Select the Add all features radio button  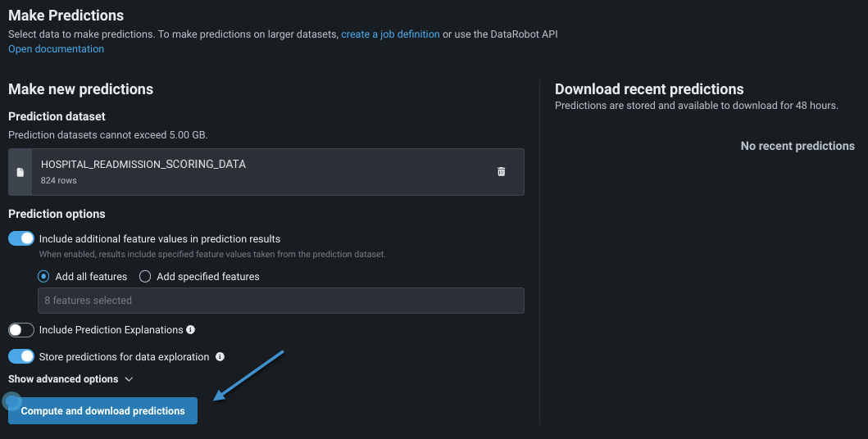coord(44,277)
